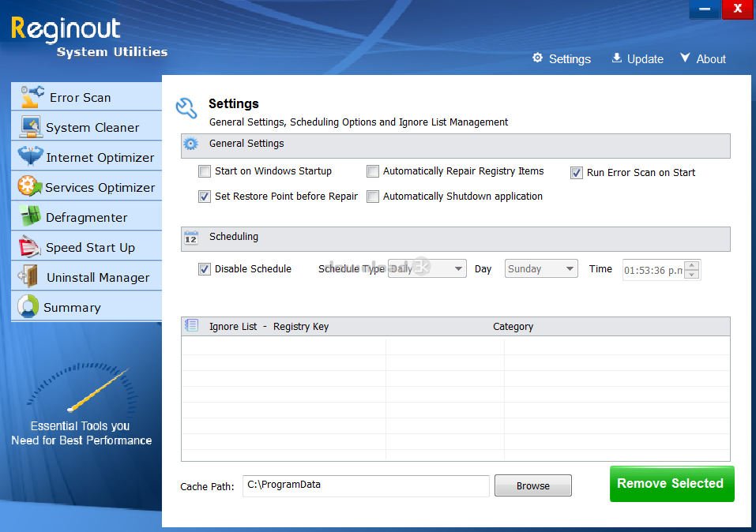756x532 pixels.
Task: Open the Schedule Type dropdown
Action: [427, 268]
